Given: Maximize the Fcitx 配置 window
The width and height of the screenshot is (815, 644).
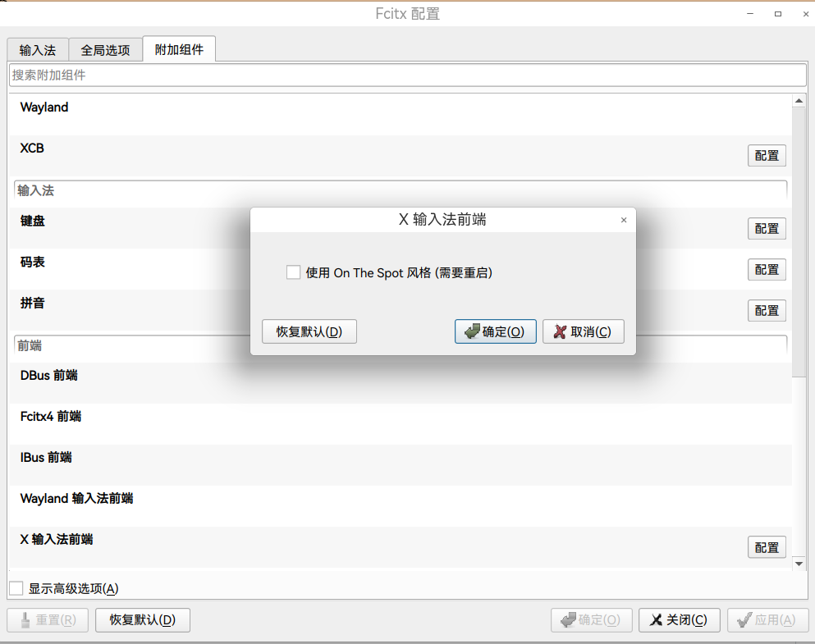Looking at the screenshot, I should point(778,14).
